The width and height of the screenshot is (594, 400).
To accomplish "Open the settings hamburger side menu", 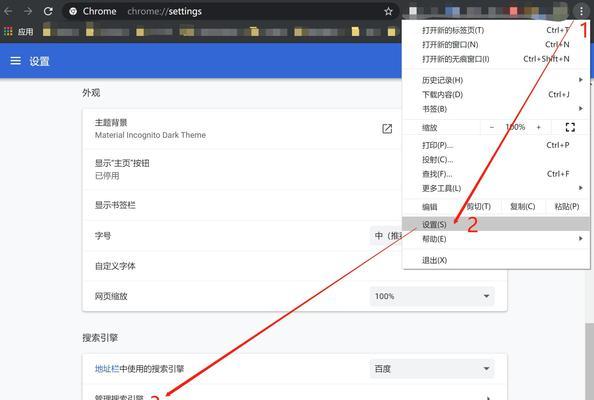I will [16, 61].
